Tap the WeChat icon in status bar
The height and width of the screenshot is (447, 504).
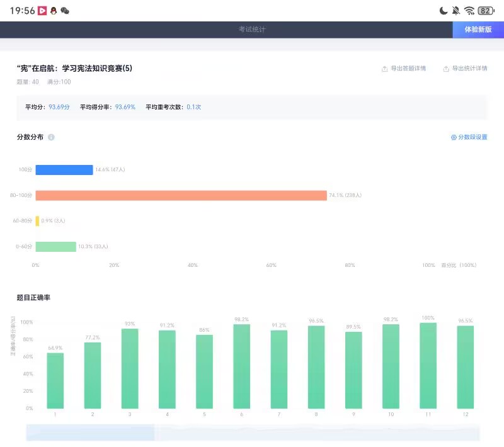pyautogui.click(x=64, y=11)
